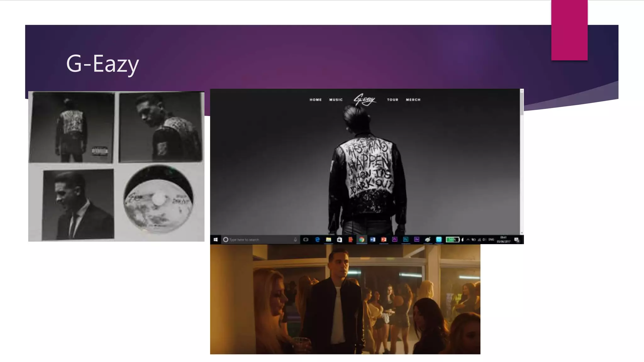
Task: Open Adobe After Effects from the taskbar
Action: (x=417, y=239)
